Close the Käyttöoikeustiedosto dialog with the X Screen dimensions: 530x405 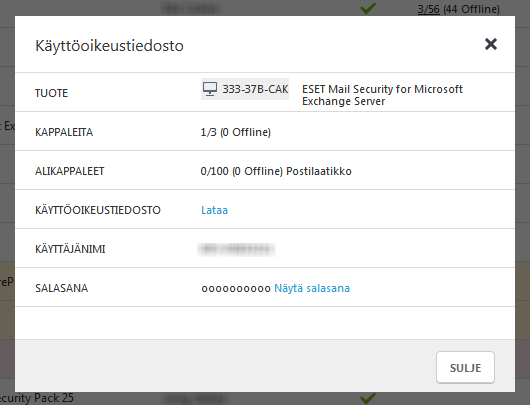click(x=490, y=44)
